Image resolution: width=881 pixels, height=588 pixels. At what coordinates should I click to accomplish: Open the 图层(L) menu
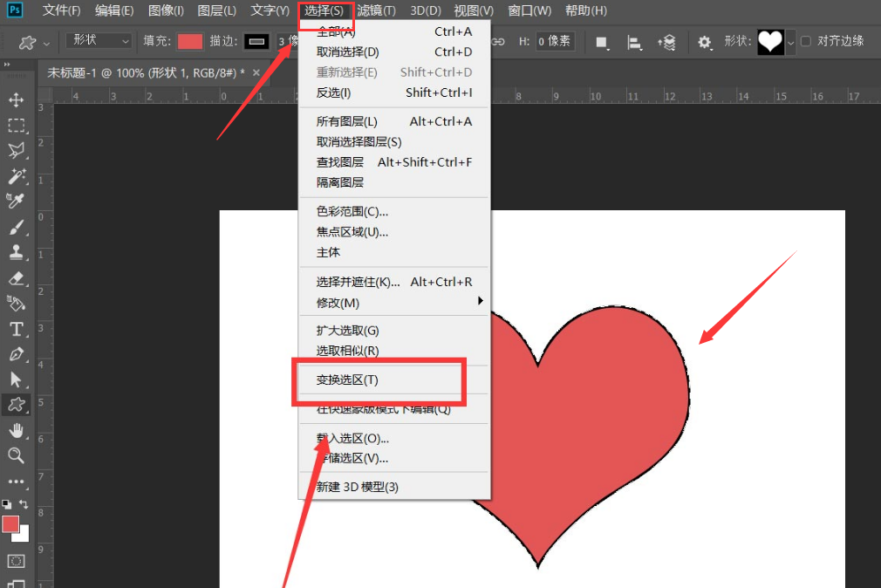click(217, 10)
